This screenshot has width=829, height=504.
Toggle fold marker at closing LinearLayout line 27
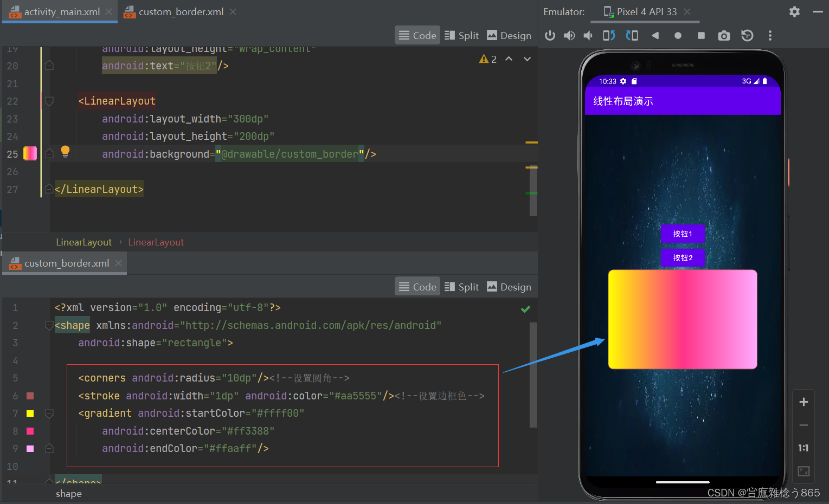(49, 189)
